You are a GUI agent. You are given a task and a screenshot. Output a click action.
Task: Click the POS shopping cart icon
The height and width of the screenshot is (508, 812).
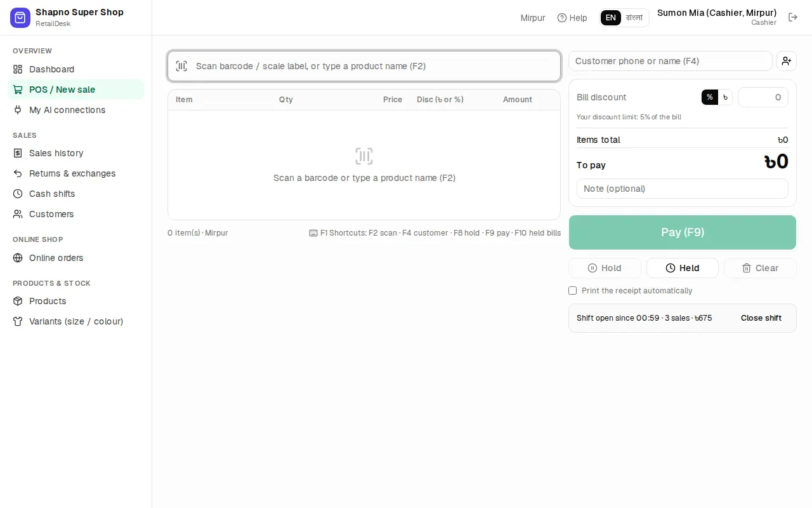[18, 90]
